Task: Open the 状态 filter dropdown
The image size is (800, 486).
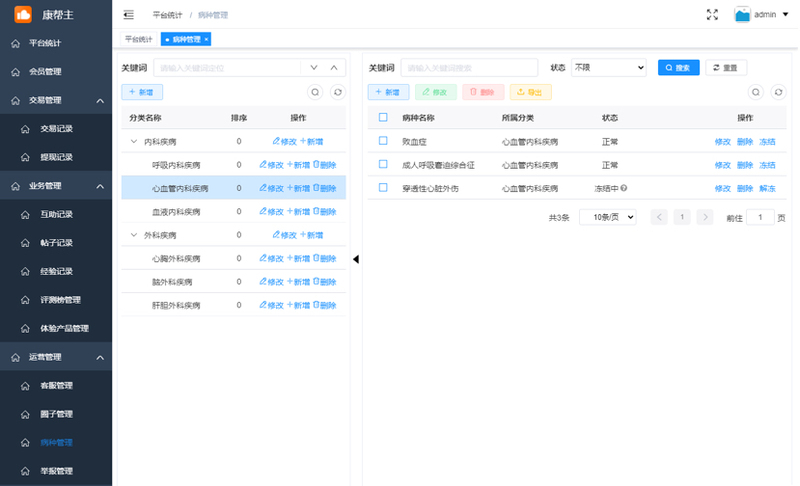Action: click(609, 67)
